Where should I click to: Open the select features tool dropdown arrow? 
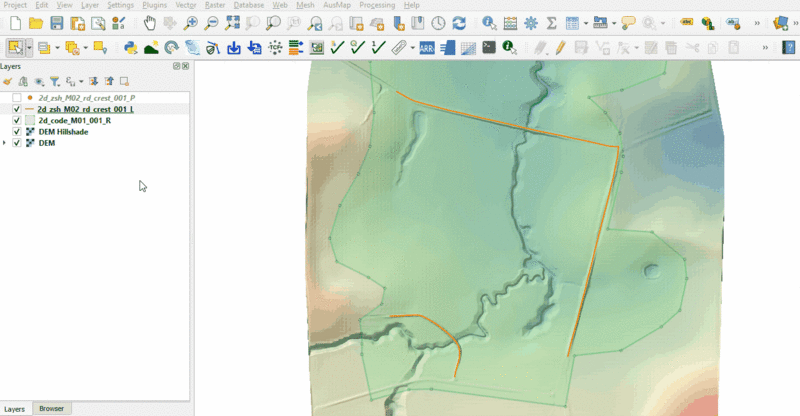[x=31, y=47]
